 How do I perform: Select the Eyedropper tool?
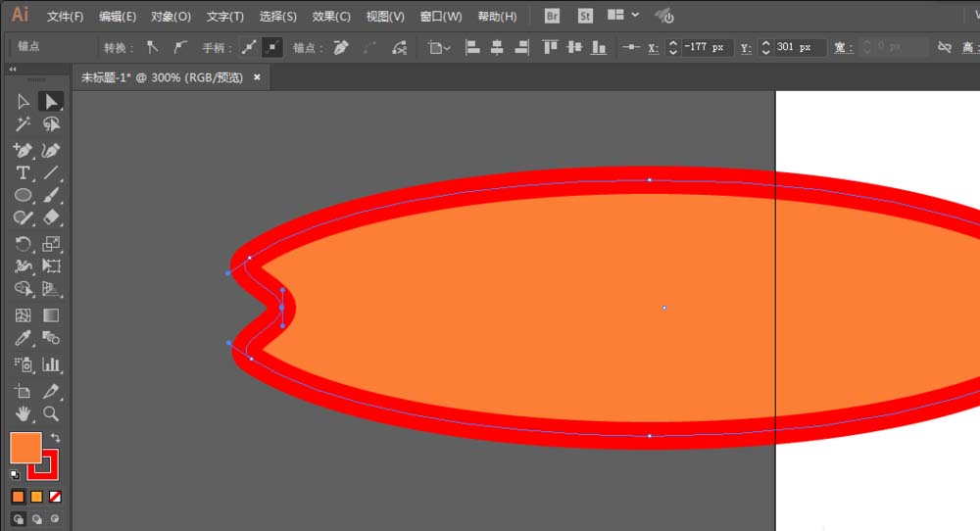point(24,338)
